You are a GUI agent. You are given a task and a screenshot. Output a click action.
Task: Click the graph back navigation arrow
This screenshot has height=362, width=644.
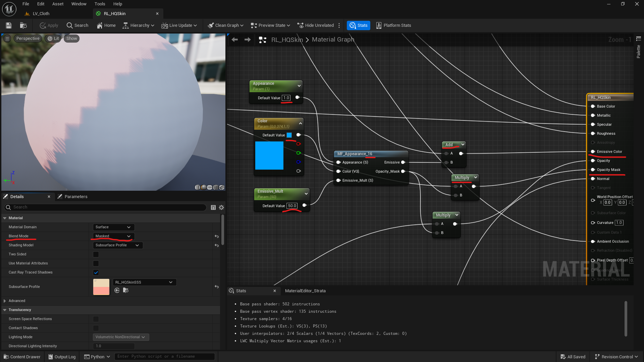[x=235, y=40]
